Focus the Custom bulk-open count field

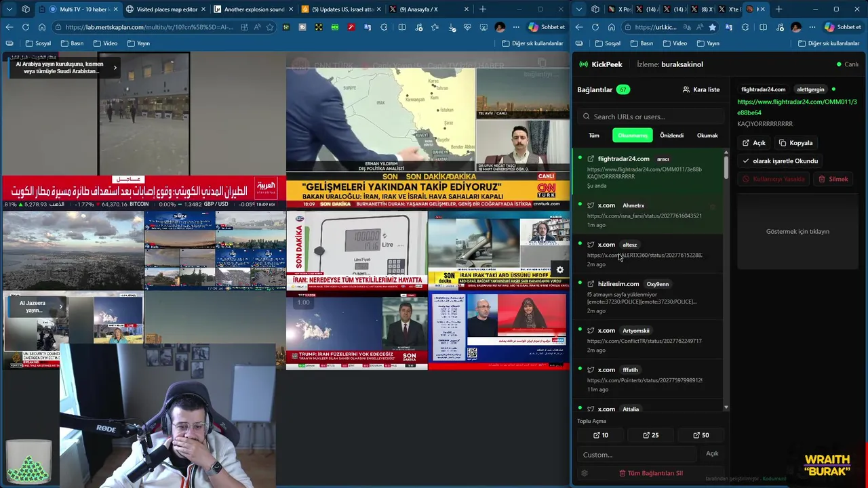pos(637,455)
